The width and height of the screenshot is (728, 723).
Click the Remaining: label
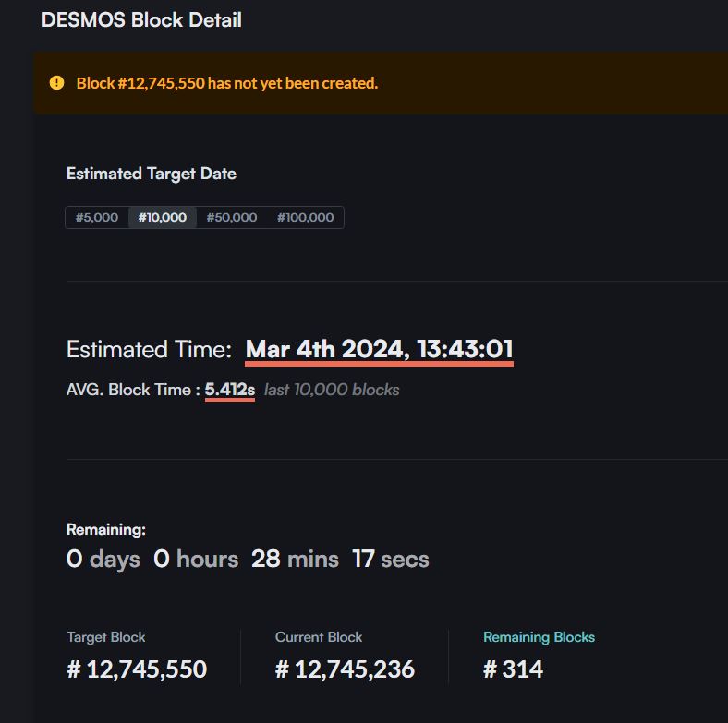(x=106, y=529)
